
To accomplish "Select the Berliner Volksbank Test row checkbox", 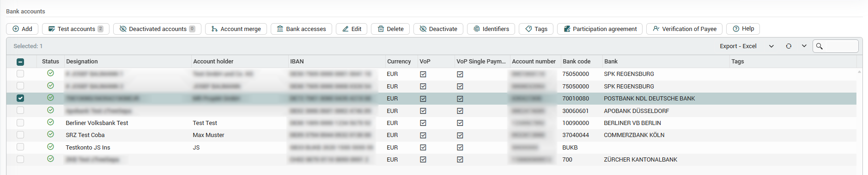I will tap(20, 123).
